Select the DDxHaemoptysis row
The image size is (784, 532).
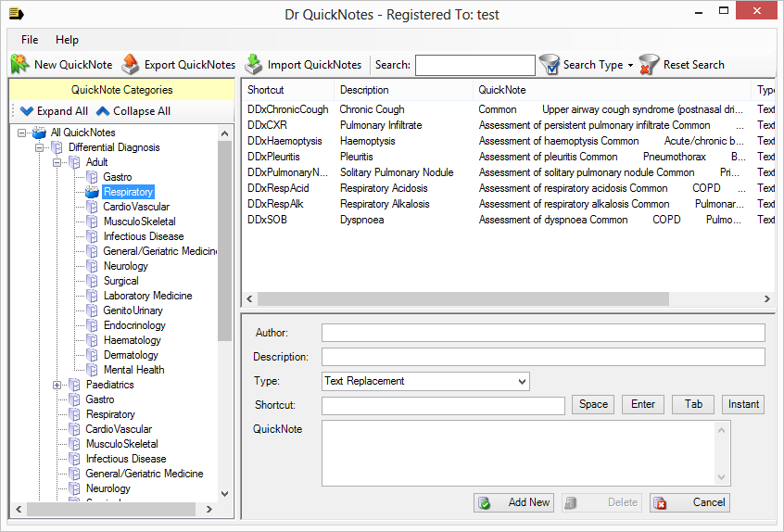(509, 142)
